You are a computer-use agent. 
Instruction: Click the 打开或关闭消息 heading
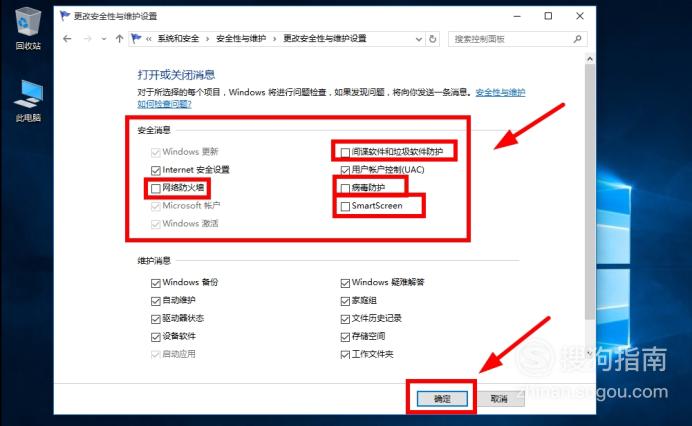[x=176, y=75]
